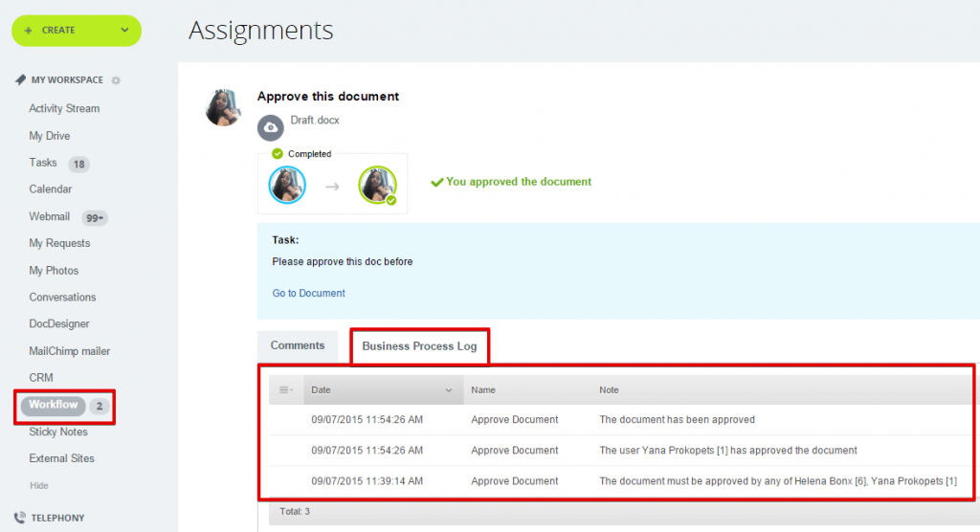980x532 pixels.
Task: Click the Workflow counter badge 2
Action: pyautogui.click(x=99, y=407)
